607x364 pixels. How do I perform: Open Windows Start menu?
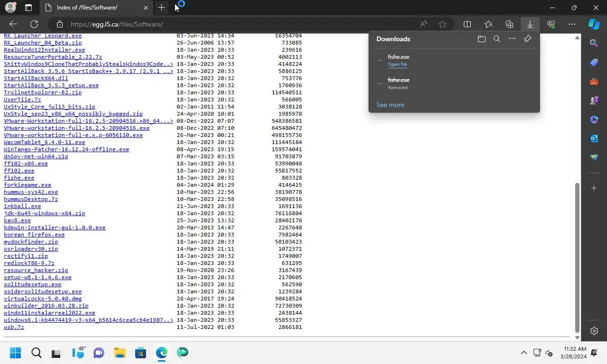pos(15,353)
